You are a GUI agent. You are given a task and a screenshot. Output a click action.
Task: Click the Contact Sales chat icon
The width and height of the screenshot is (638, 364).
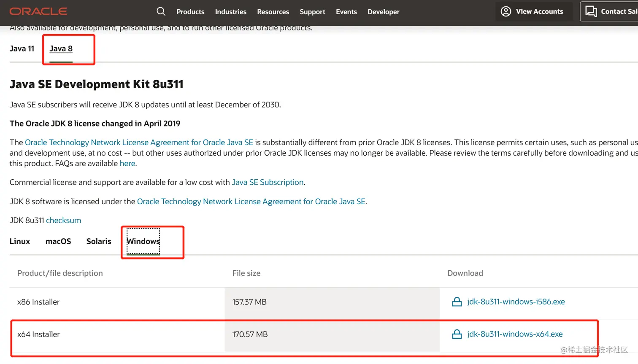pyautogui.click(x=591, y=11)
